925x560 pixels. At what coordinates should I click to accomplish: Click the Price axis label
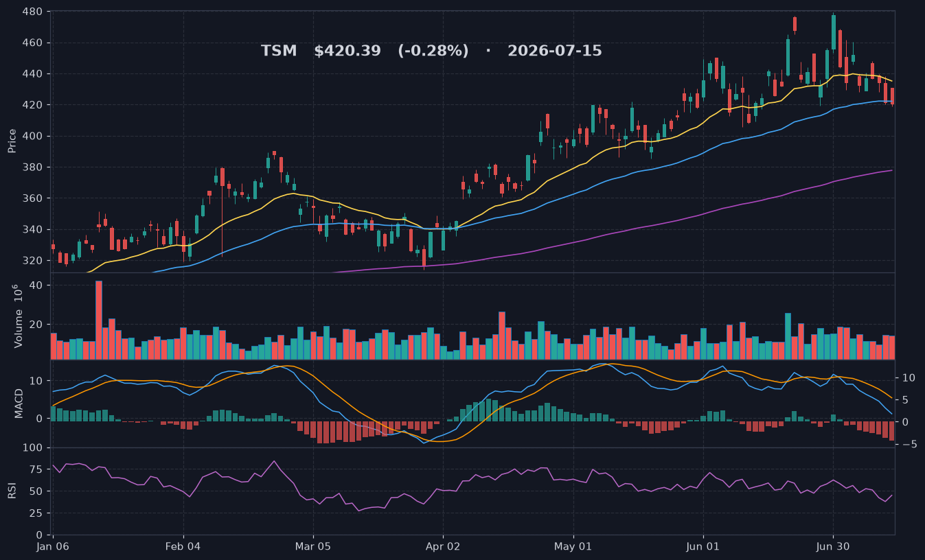pyautogui.click(x=12, y=140)
